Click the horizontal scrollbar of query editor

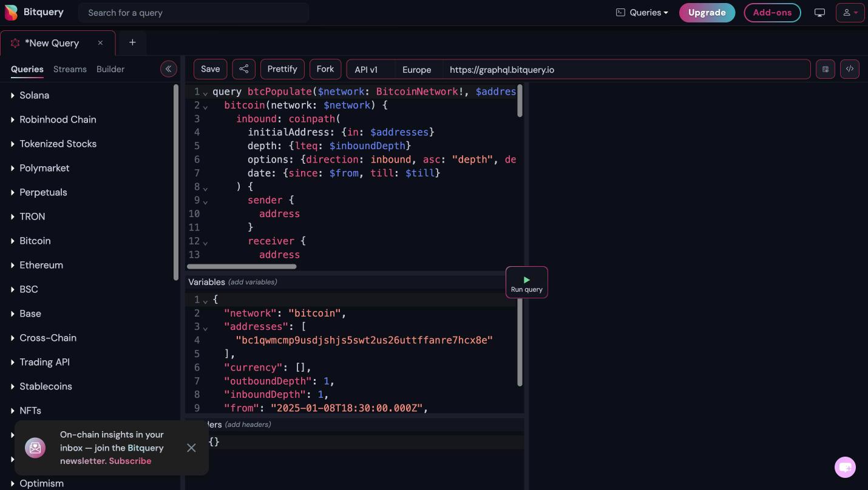pyautogui.click(x=242, y=266)
